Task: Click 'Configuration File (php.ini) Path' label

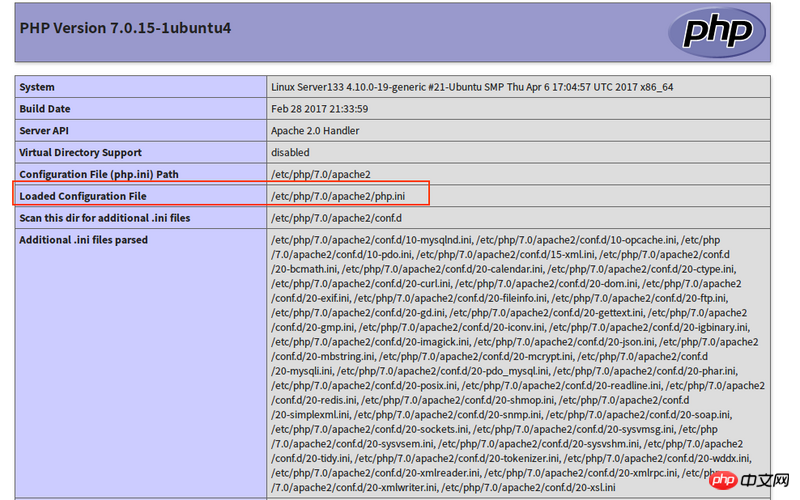Action: point(99,174)
